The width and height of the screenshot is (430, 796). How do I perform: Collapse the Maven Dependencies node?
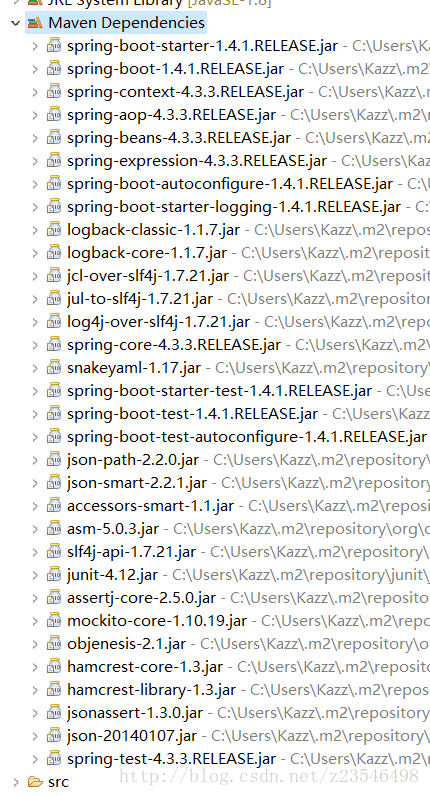(16, 23)
